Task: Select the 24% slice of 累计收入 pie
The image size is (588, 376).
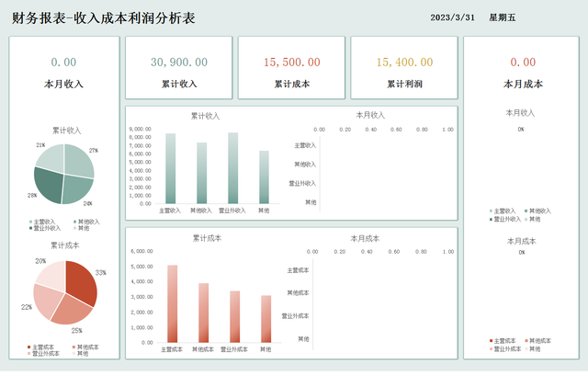Action: (76, 189)
